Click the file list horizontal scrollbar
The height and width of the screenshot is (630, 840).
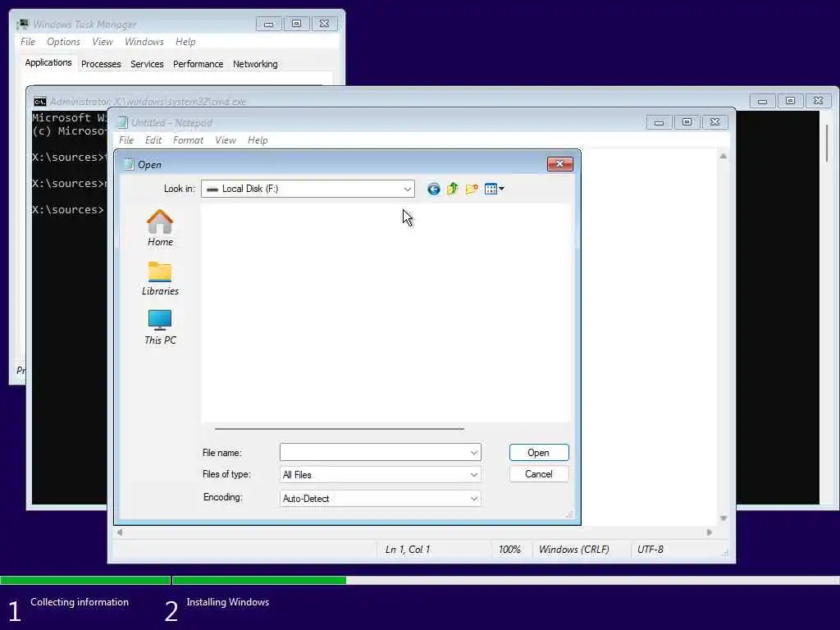(x=340, y=428)
